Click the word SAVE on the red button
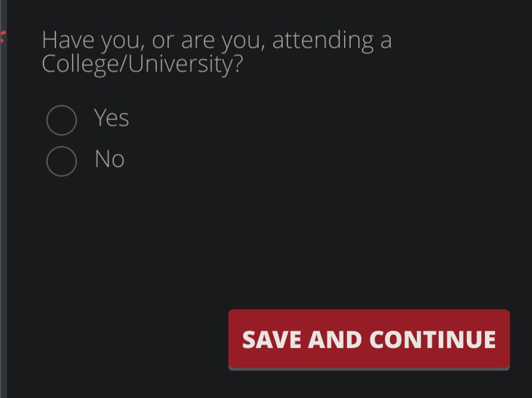Screen dimensions: 532x398 click(272, 340)
